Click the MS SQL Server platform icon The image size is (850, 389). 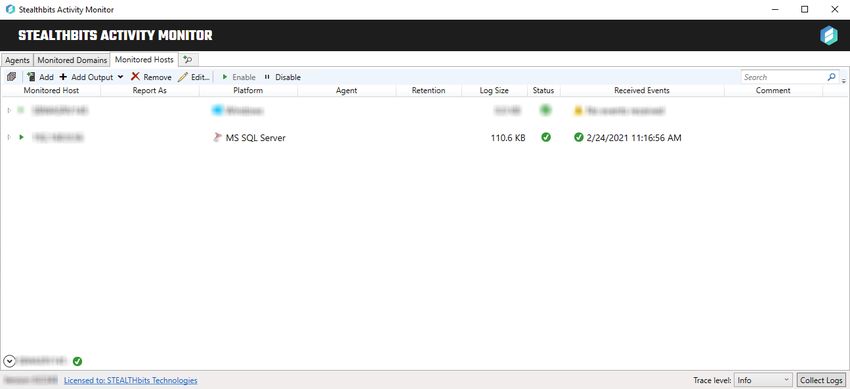(217, 138)
